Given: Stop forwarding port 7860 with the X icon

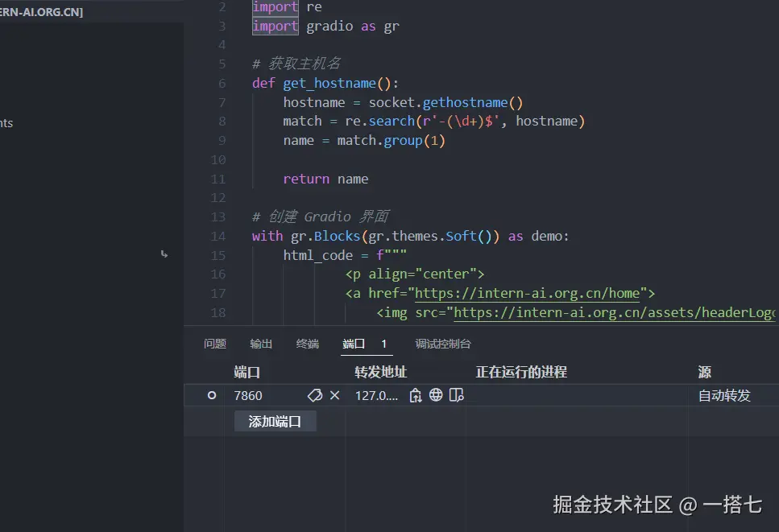Looking at the screenshot, I should coord(335,395).
